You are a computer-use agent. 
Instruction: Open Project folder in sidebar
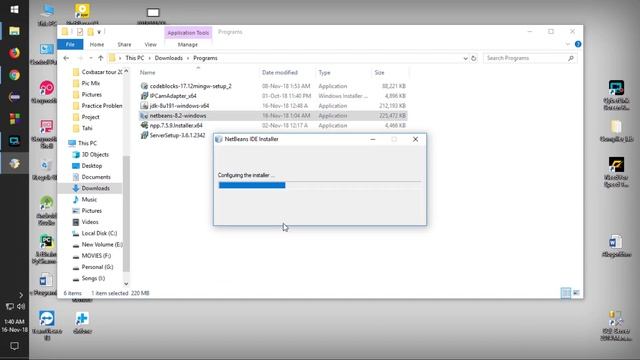pos(90,117)
